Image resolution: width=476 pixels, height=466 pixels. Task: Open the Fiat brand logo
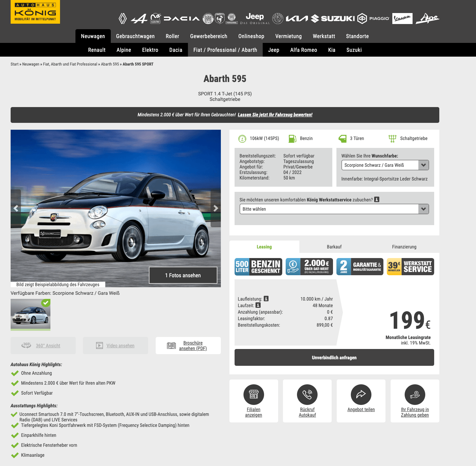(208, 19)
